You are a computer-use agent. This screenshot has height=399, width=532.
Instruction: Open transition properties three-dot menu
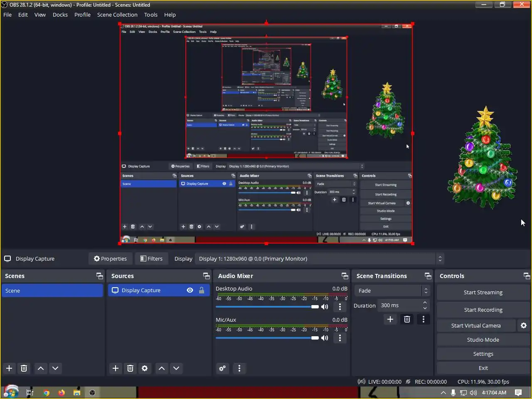click(x=424, y=319)
